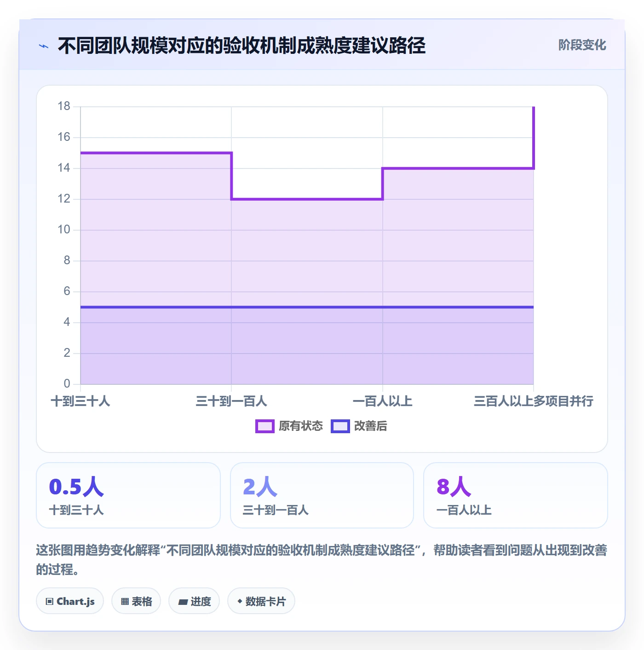Viewport: 644px width, 650px height.
Task: Click the lightning bolt icon beside the title
Action: 44,46
